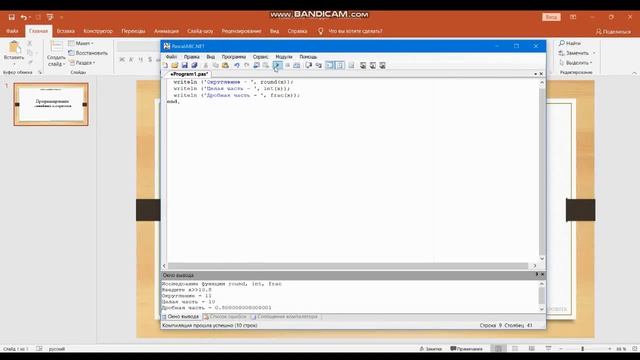
Task: Open Заменить replace dropdown arrow
Action: tap(594, 53)
